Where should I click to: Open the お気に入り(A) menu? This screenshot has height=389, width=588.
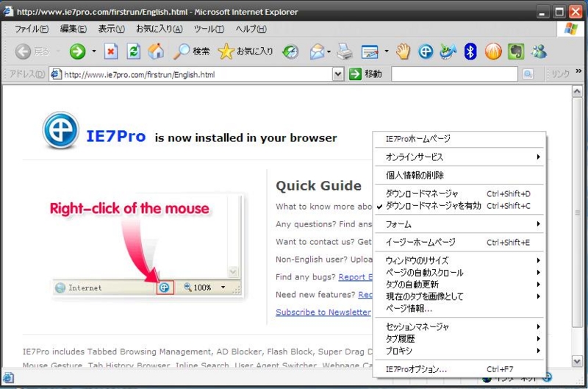159,29
